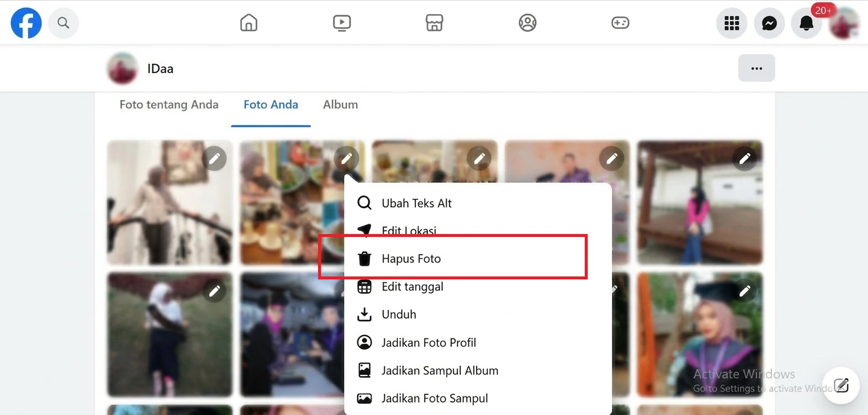Open the Home feed icon

click(x=248, y=22)
